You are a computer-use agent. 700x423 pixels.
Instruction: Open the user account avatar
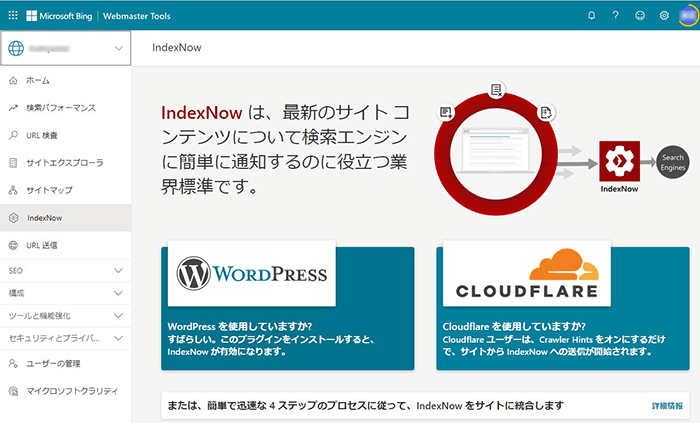[688, 16]
